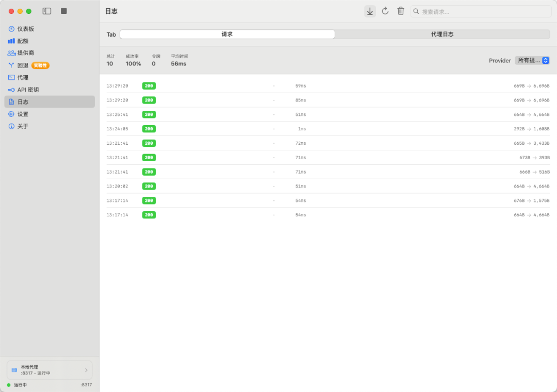
Task: Expand the 本地代理 status panel chevron
Action: 86,370
